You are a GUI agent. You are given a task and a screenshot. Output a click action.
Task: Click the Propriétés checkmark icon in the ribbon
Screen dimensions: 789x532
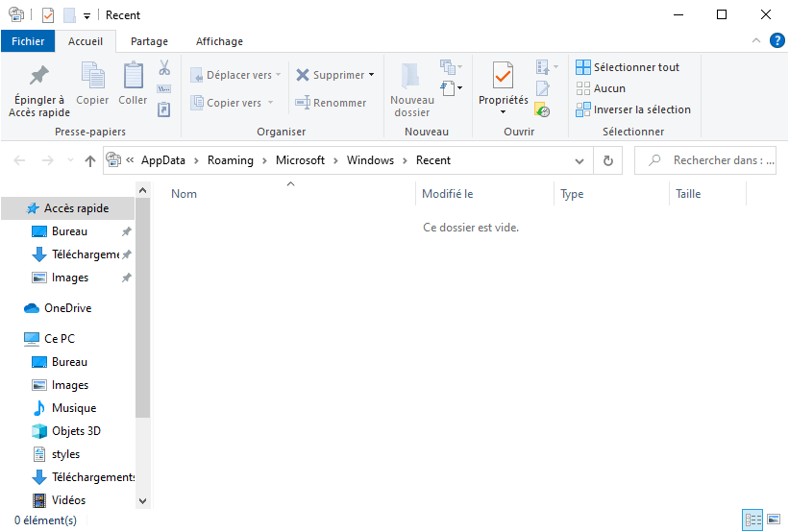(503, 75)
